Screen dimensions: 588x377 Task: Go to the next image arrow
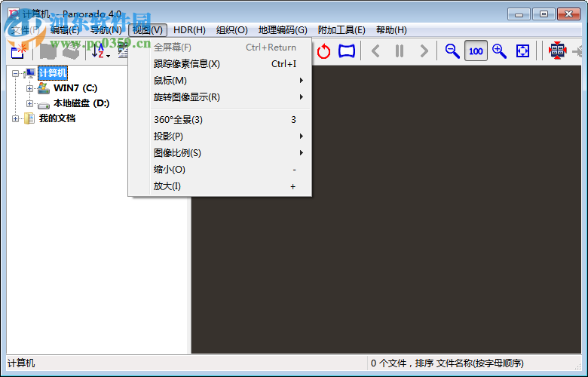pos(424,51)
